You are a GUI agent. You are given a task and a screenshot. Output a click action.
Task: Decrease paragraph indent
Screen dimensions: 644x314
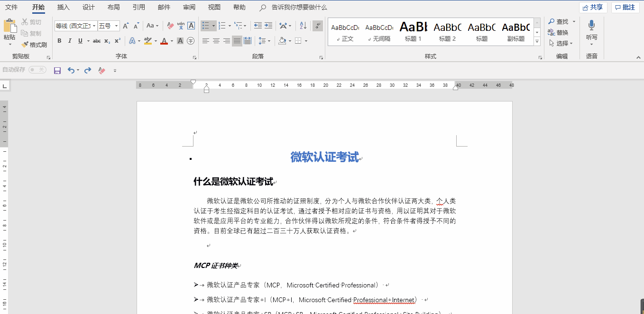pos(258,26)
